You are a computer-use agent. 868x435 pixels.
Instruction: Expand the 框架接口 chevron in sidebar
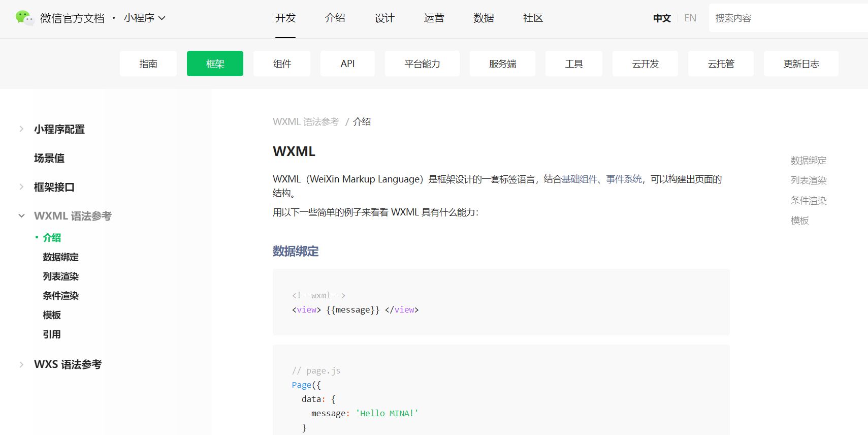pyautogui.click(x=21, y=187)
